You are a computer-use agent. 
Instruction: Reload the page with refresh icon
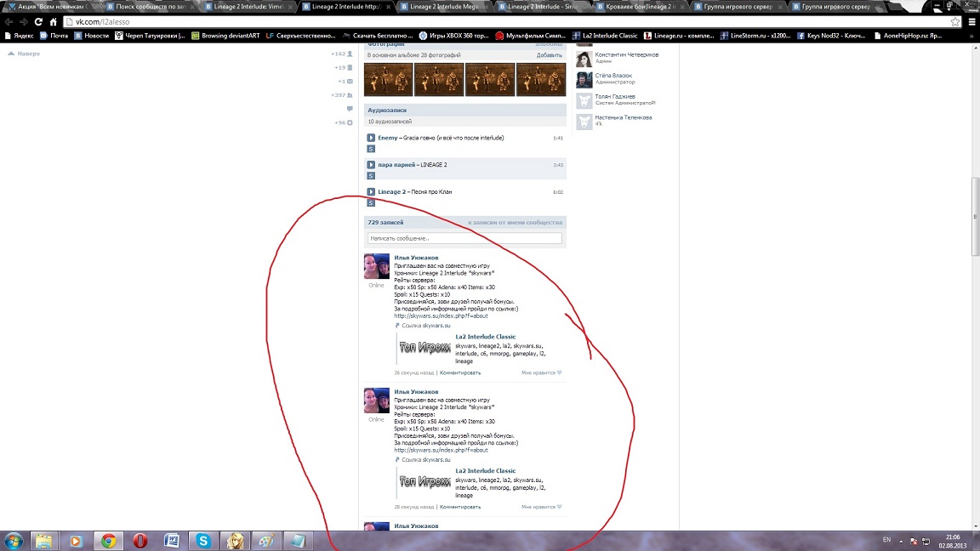[x=38, y=21]
